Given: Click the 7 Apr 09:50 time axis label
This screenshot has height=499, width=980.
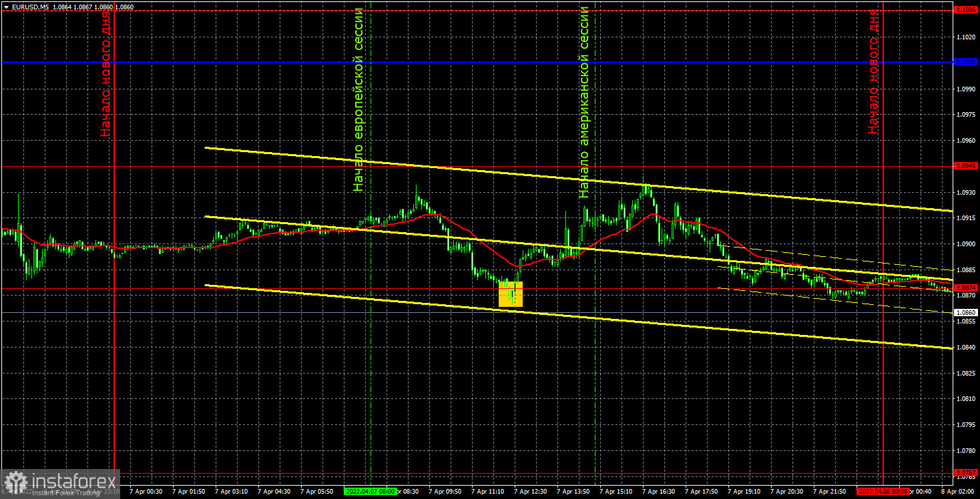Looking at the screenshot, I should coord(447,491).
